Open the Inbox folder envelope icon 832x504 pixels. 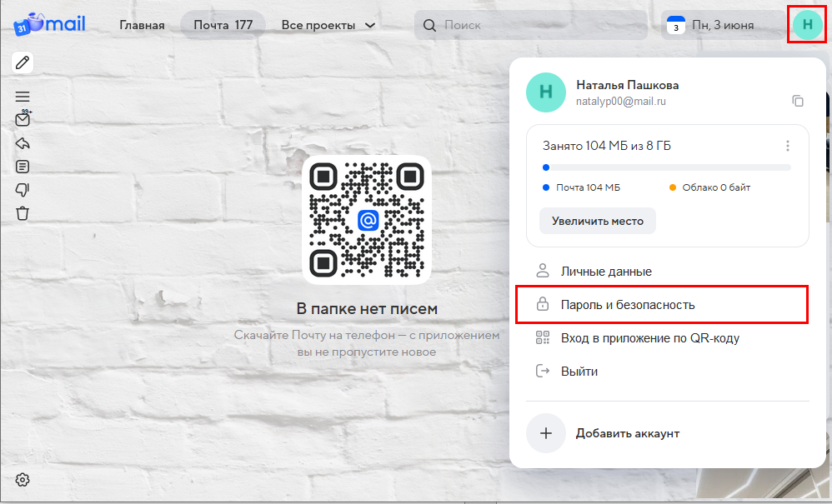[x=23, y=120]
